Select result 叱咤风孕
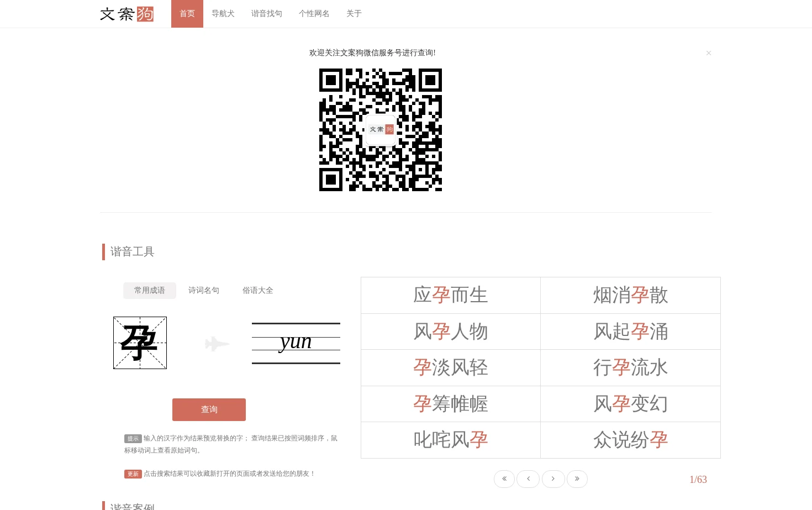Screen dimensions: 812x510 [x=451, y=440]
